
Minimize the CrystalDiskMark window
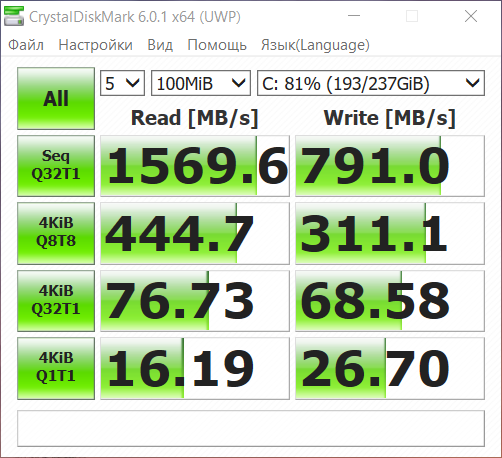pos(354,16)
